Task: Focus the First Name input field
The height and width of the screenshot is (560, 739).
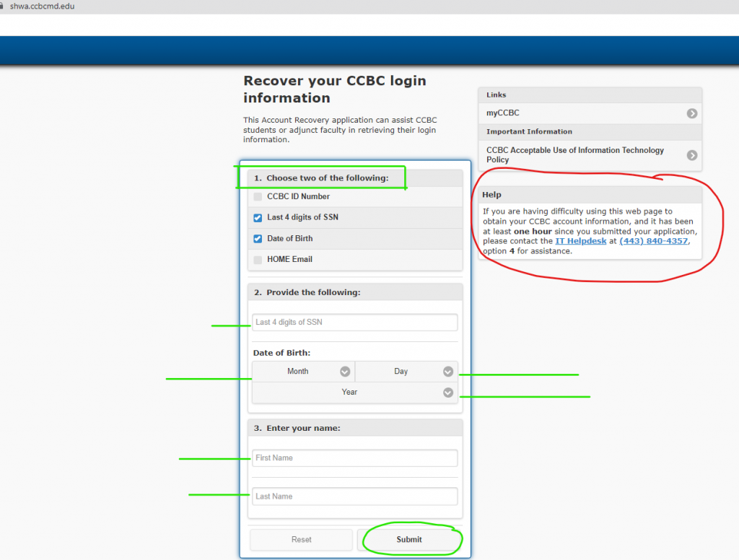Action: (354, 458)
